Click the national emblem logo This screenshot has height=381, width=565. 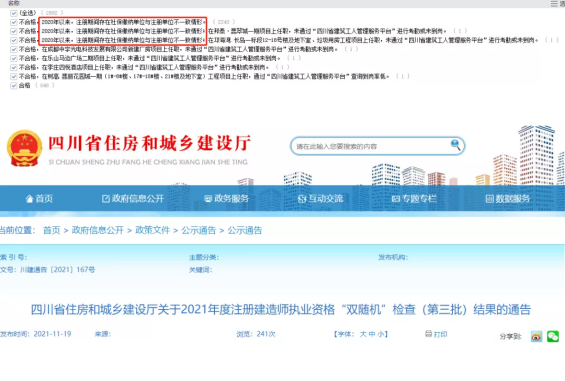coord(24,149)
